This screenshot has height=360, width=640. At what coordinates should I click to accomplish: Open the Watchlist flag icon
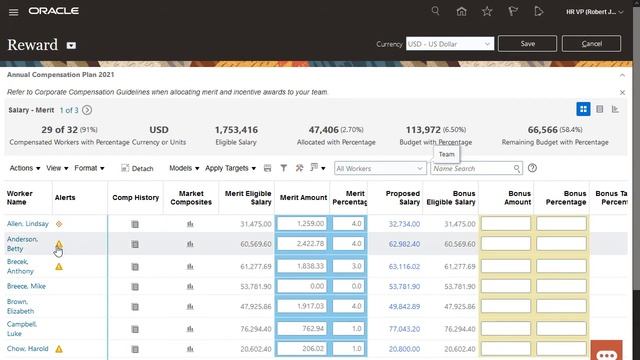point(513,11)
